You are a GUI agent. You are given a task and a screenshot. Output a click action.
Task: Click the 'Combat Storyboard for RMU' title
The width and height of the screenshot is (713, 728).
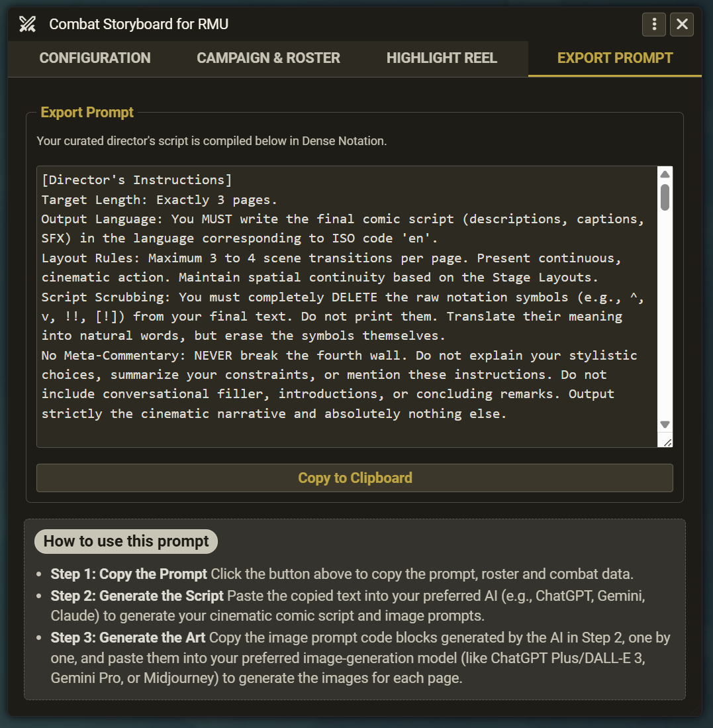pyautogui.click(x=139, y=24)
